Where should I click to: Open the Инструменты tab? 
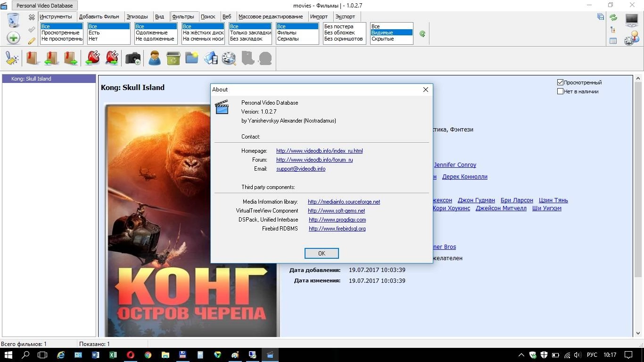pyautogui.click(x=56, y=16)
